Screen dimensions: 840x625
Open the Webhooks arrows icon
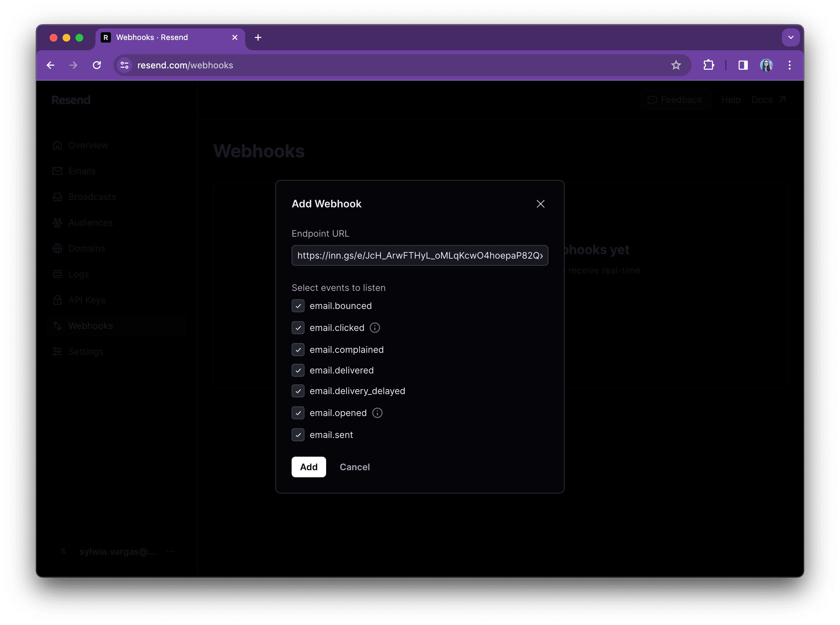click(x=57, y=325)
